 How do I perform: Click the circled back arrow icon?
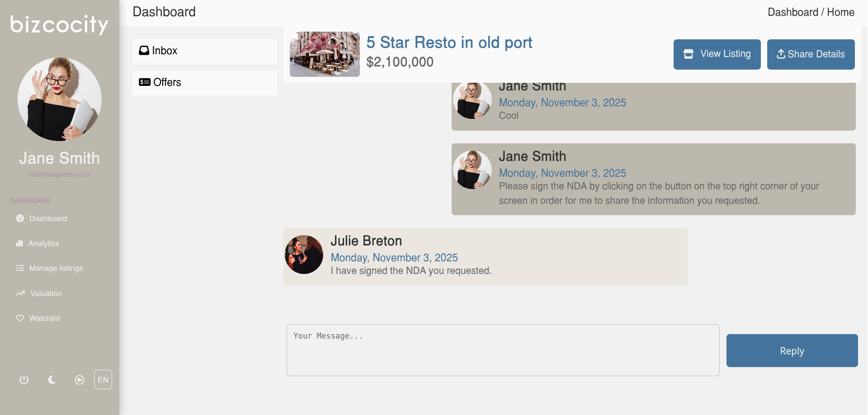click(x=80, y=380)
